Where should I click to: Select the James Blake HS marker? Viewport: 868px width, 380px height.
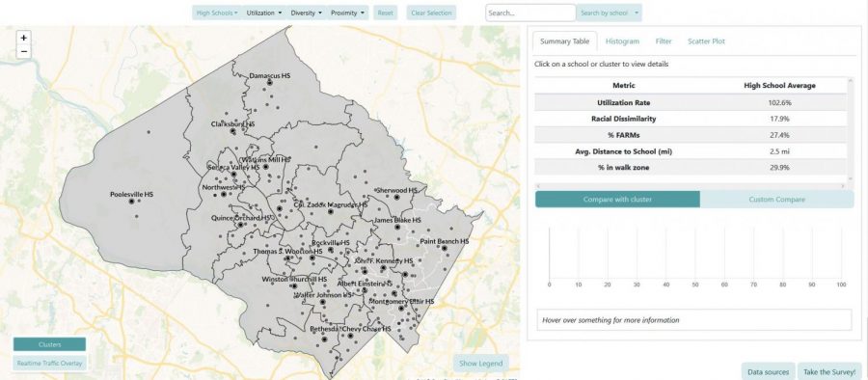click(397, 227)
